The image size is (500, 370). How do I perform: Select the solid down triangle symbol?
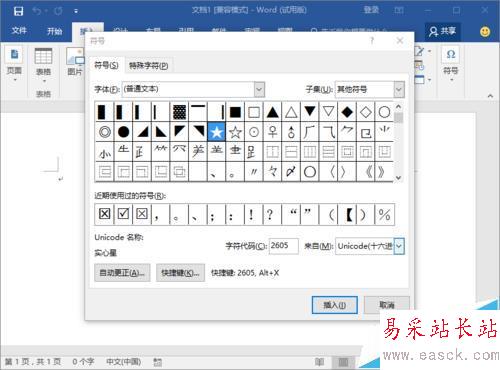(x=310, y=112)
